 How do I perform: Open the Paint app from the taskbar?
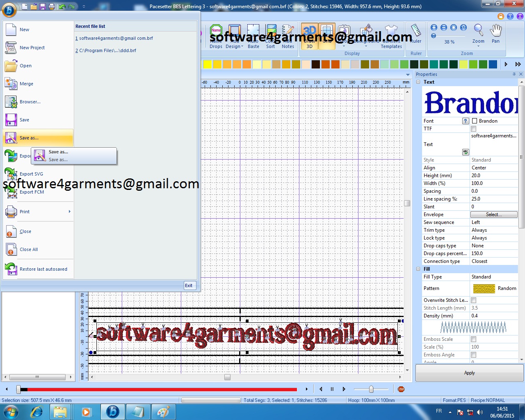[x=164, y=412]
